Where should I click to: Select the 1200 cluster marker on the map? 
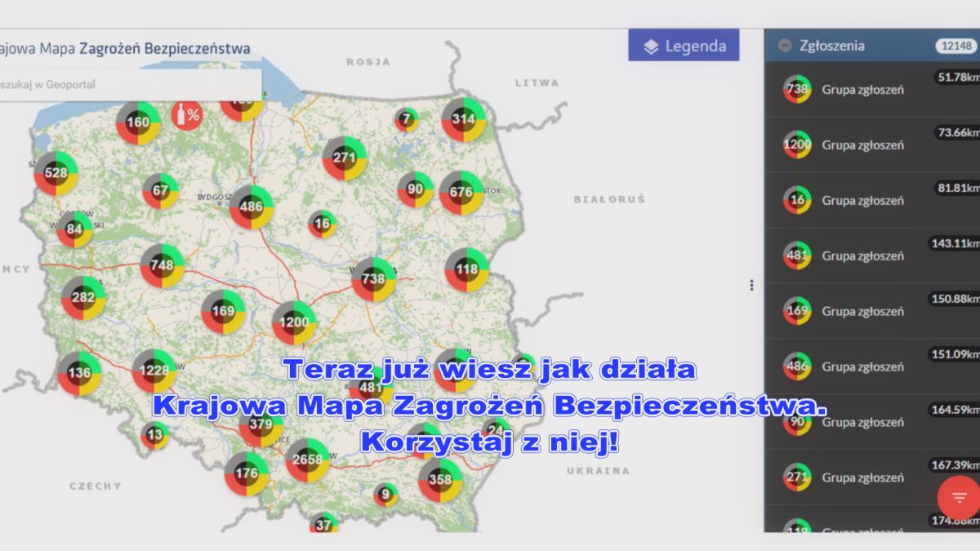tap(294, 322)
